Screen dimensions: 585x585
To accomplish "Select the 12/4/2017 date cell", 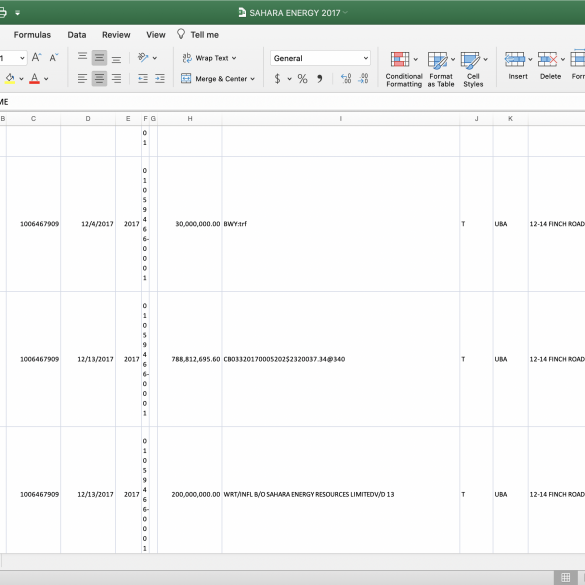I will tap(88, 224).
